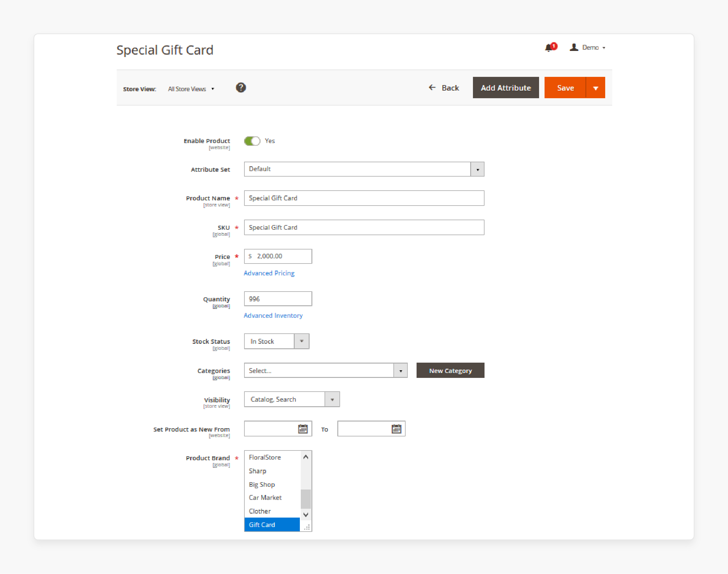The width and height of the screenshot is (728, 574).
Task: Open the Visibility dropdown
Action: [332, 399]
